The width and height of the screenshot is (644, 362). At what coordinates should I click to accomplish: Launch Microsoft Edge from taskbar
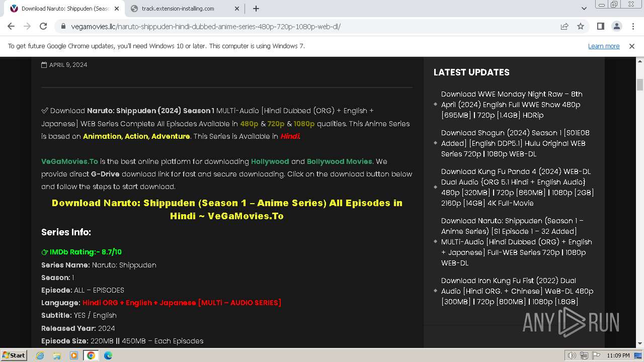(108, 355)
